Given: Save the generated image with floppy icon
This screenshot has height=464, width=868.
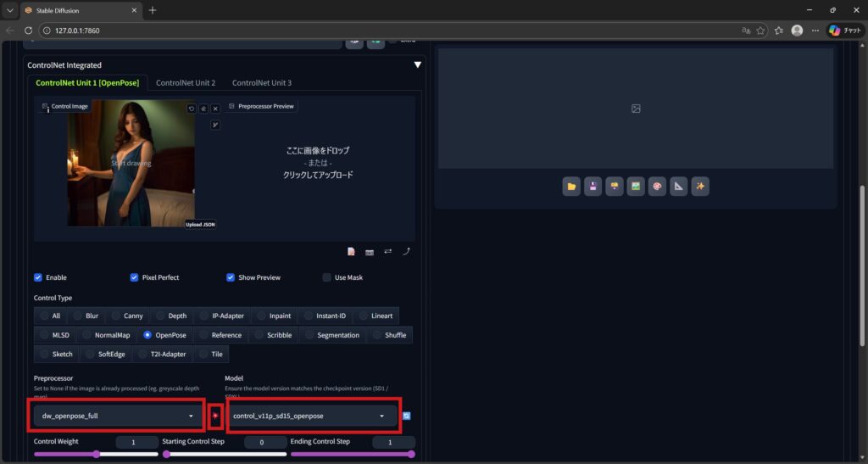Looking at the screenshot, I should coord(593,187).
